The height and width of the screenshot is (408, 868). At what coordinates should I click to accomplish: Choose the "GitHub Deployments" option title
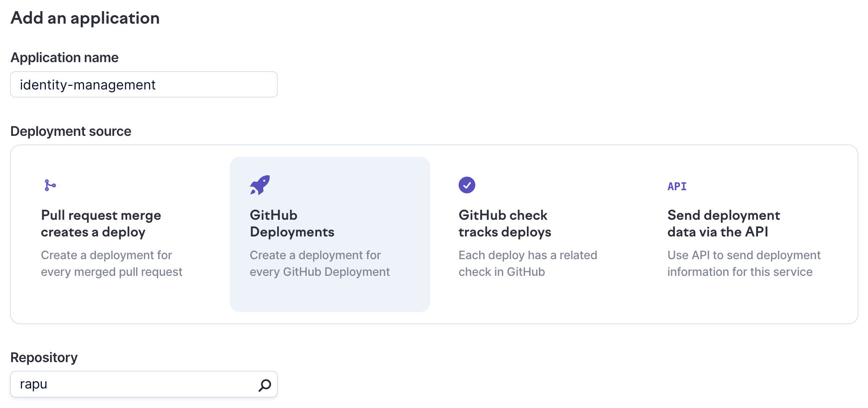tap(292, 223)
